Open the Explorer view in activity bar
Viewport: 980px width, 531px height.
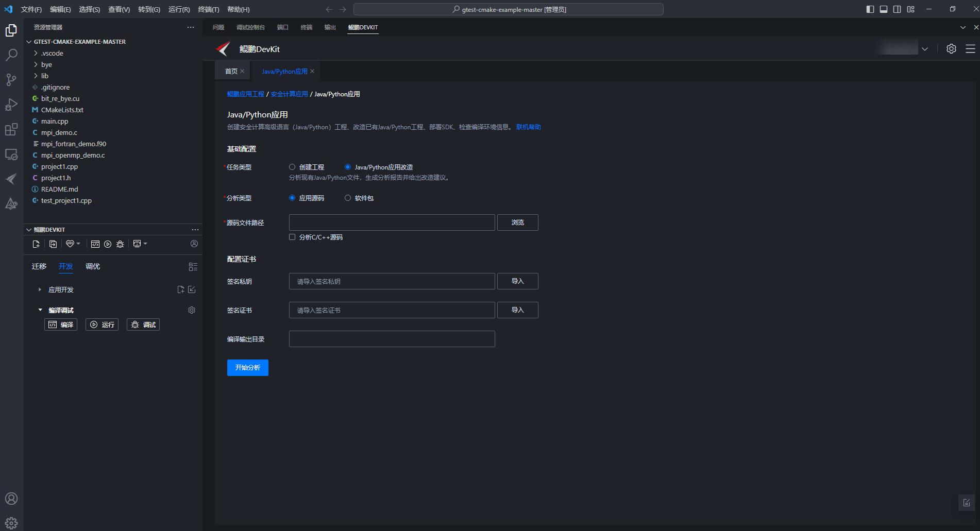click(11, 30)
